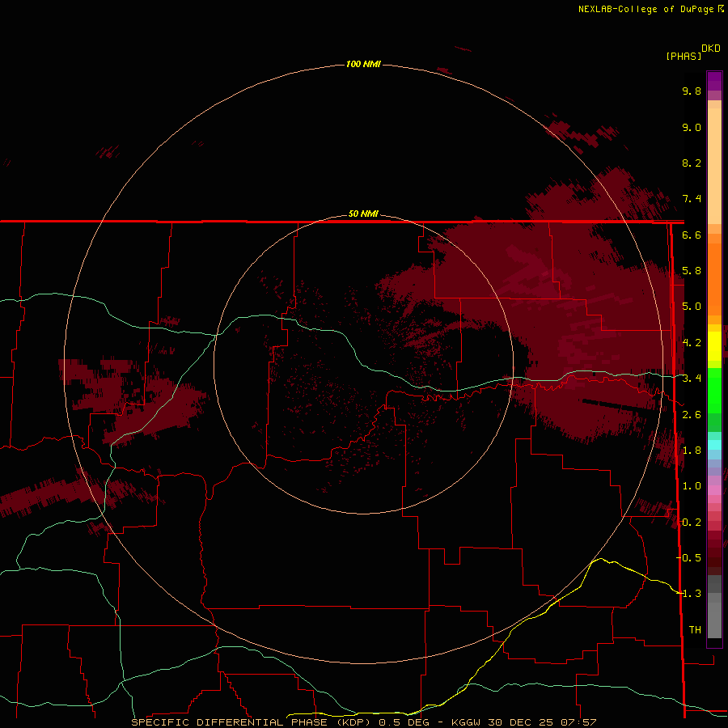The width and height of the screenshot is (728, 728).
Task: Click the 0.5 DEG elevation angle text
Action: [404, 722]
